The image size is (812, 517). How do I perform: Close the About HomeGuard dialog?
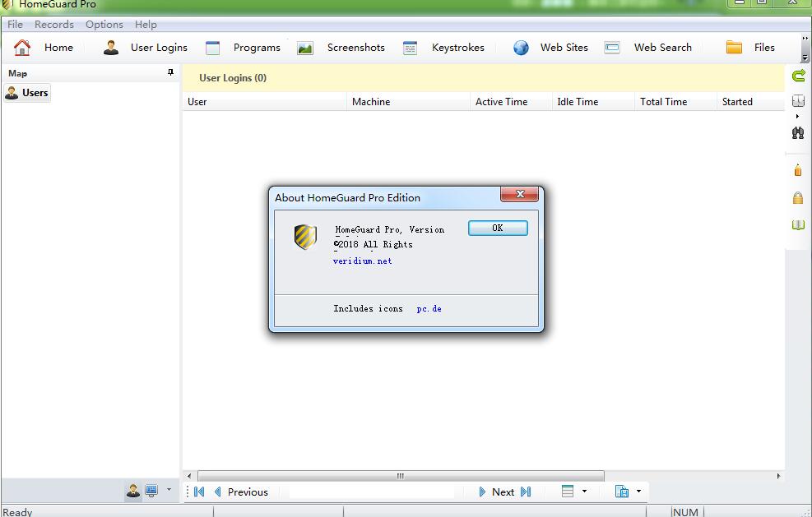pyautogui.click(x=519, y=194)
